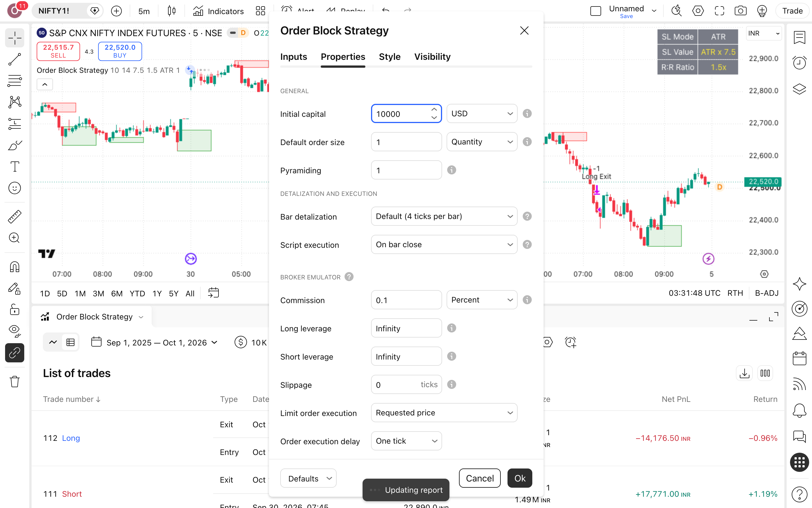Open the Limit order execution dropdown
Viewport: 812px width, 508px height.
coord(444,413)
